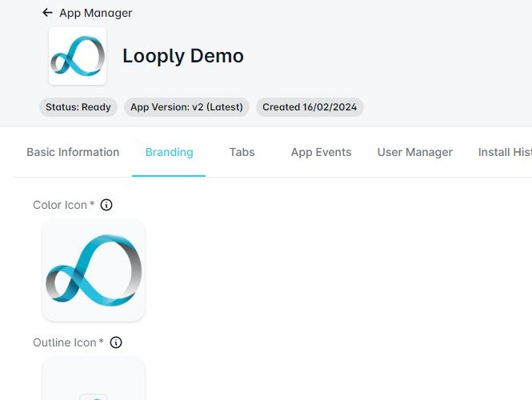Screen dimensions: 532x400
Task: Select the Branding tab
Action: click(169, 152)
